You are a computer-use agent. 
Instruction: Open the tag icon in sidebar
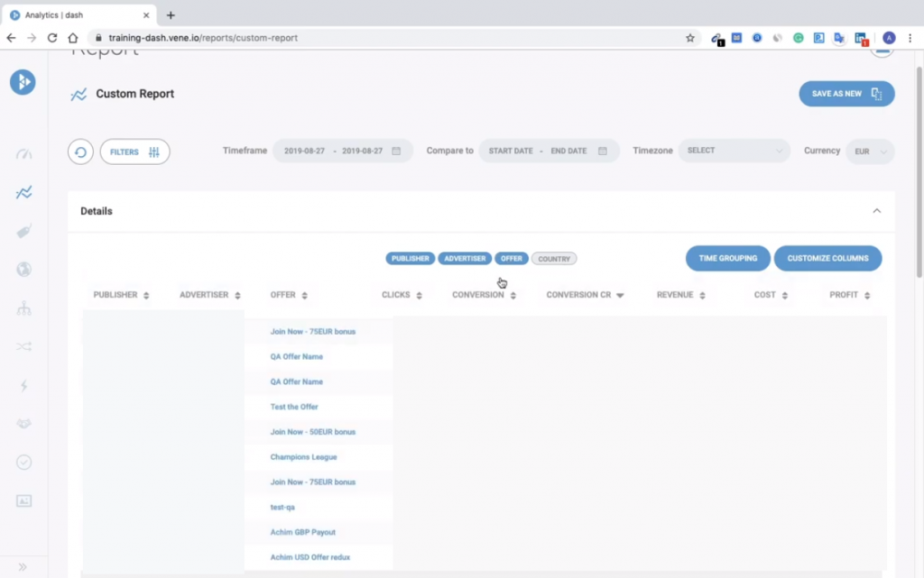tap(23, 232)
